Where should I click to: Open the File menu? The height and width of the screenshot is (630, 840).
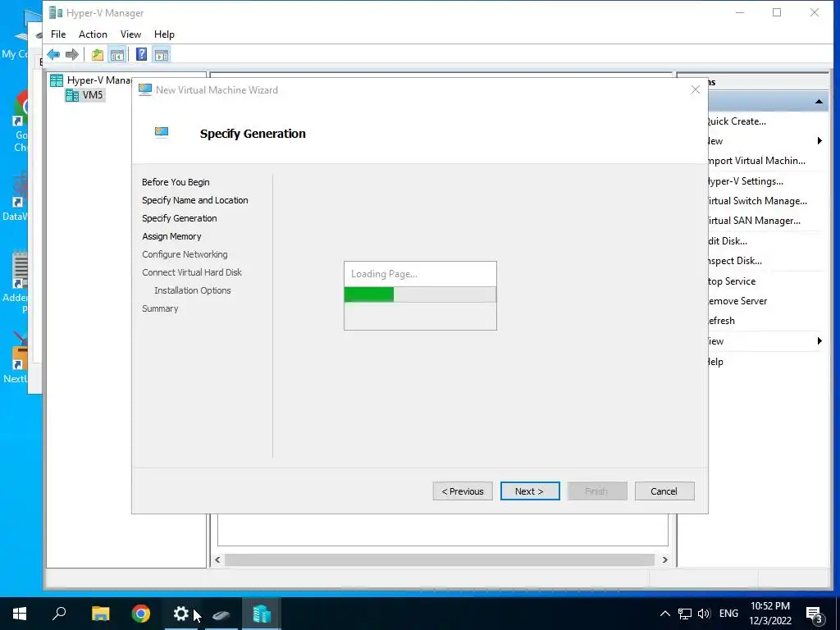tap(58, 34)
